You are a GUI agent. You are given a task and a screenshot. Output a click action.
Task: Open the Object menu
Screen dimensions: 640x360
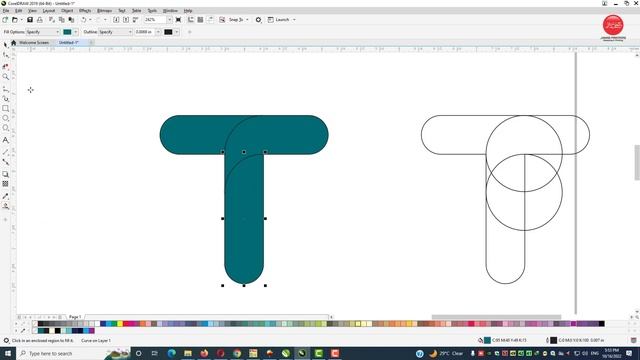pos(67,11)
